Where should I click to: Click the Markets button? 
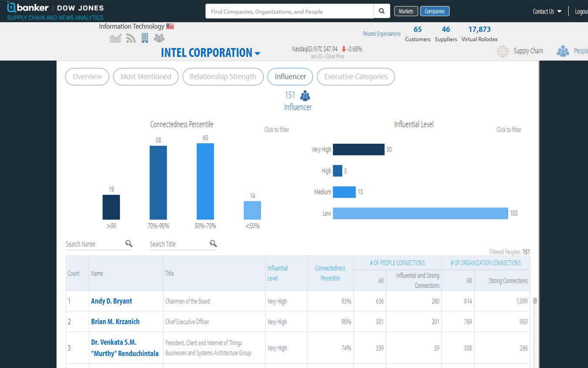(x=406, y=11)
